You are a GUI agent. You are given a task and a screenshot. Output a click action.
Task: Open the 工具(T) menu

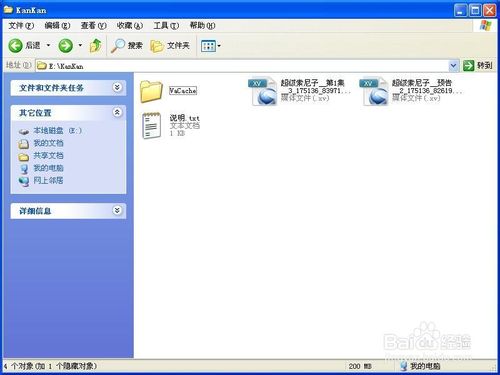pos(166,26)
